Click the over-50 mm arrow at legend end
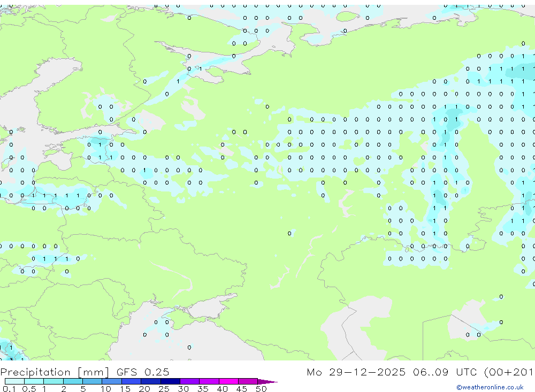 click(x=267, y=381)
